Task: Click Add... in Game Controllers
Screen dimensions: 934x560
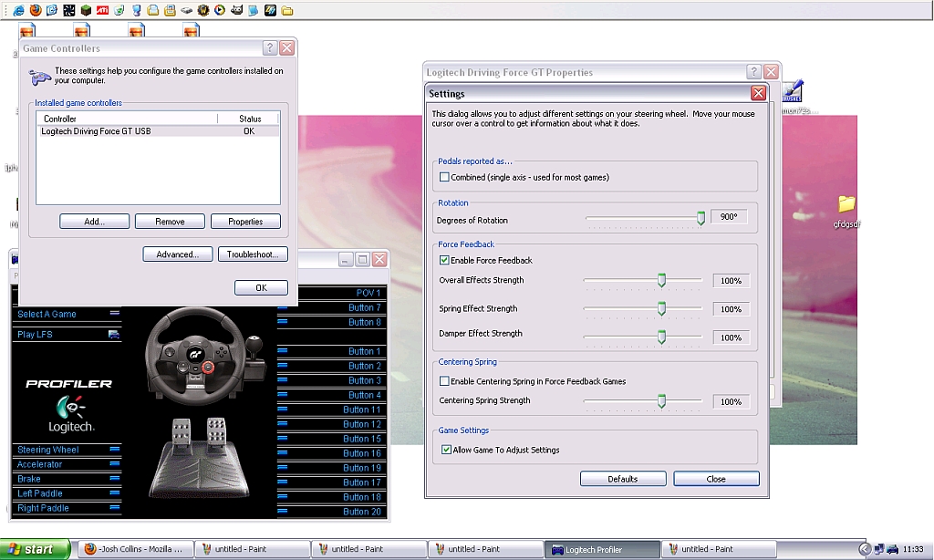Action: [94, 221]
